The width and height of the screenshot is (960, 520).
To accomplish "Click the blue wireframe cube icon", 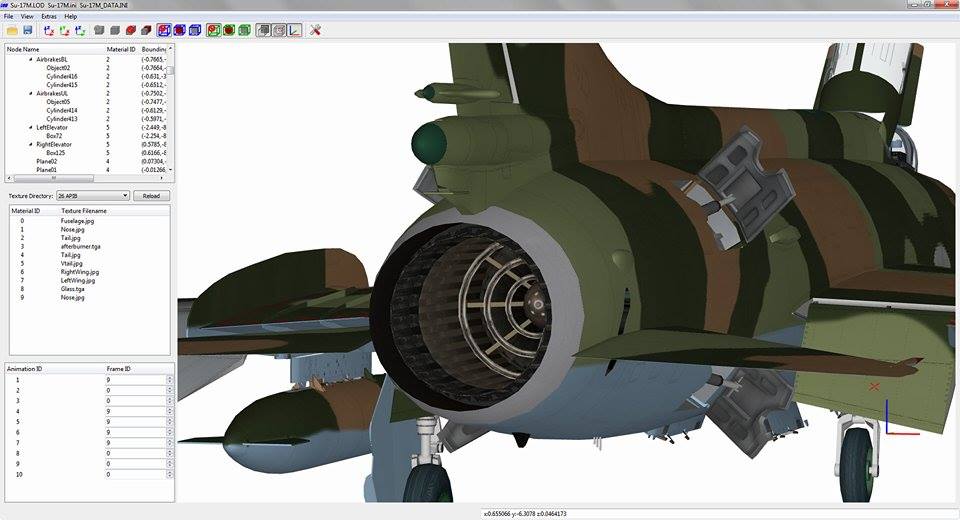I will click(195, 30).
